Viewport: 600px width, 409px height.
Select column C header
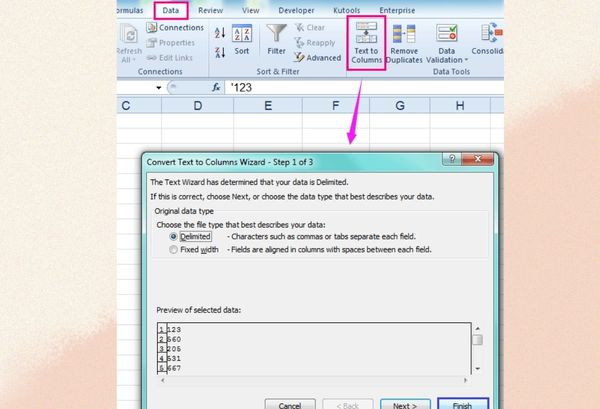[x=139, y=105]
